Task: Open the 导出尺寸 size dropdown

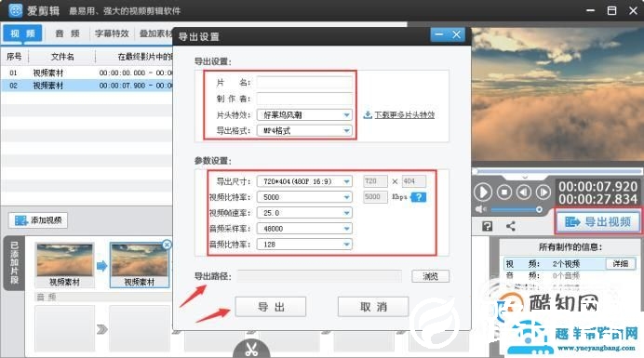Action: (304, 181)
